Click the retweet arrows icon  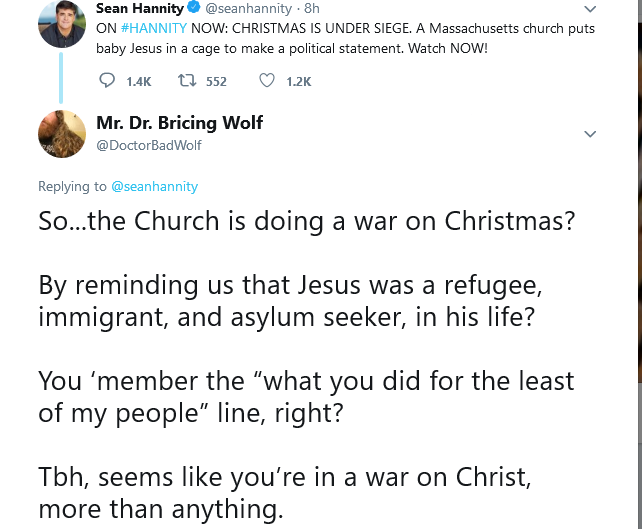[x=184, y=81]
